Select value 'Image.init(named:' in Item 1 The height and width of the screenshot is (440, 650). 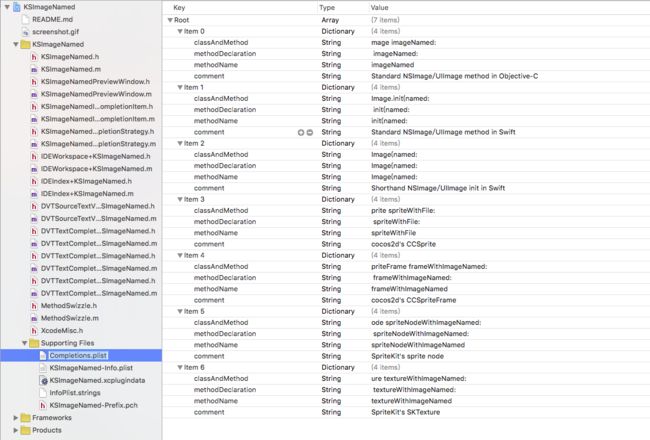tap(400, 98)
